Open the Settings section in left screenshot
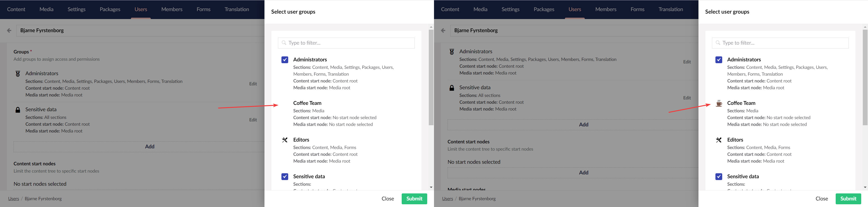Viewport: 868px width, 207px height. pos(76,10)
